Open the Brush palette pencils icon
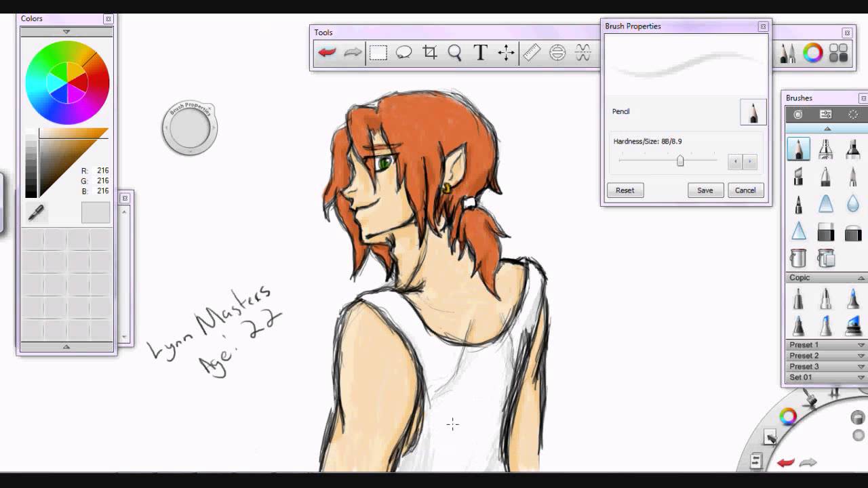This screenshot has width=868, height=488. 787,53
